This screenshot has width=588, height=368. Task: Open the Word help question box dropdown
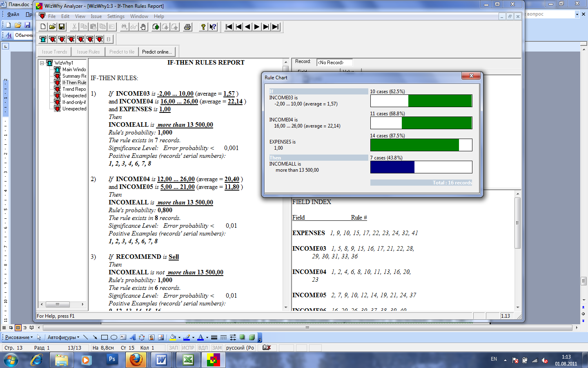(x=577, y=14)
